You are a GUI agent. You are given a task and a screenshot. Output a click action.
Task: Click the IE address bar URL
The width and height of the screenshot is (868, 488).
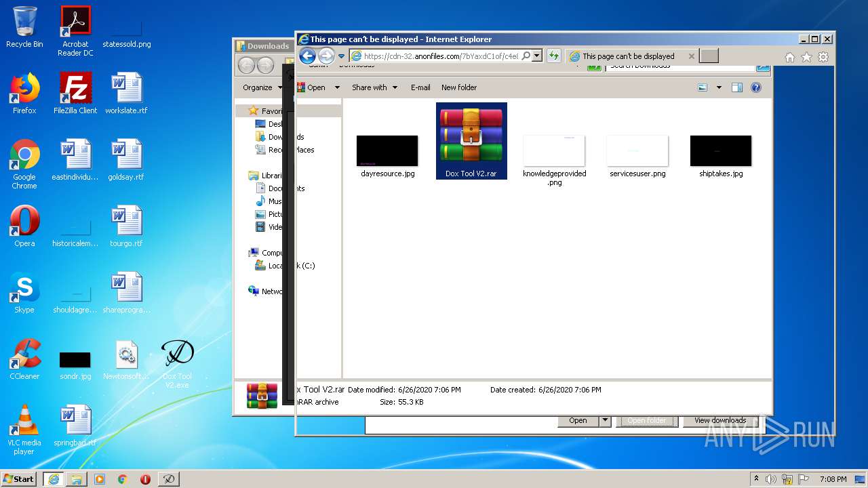[441, 56]
